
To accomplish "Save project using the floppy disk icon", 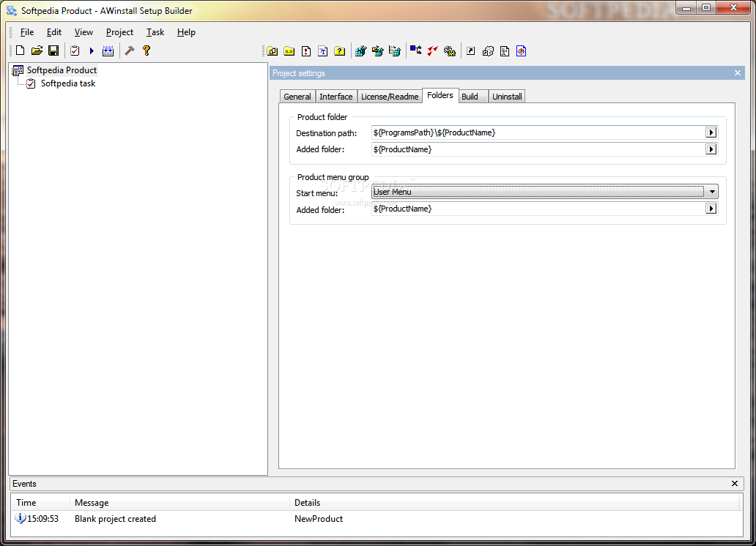I will click(53, 50).
